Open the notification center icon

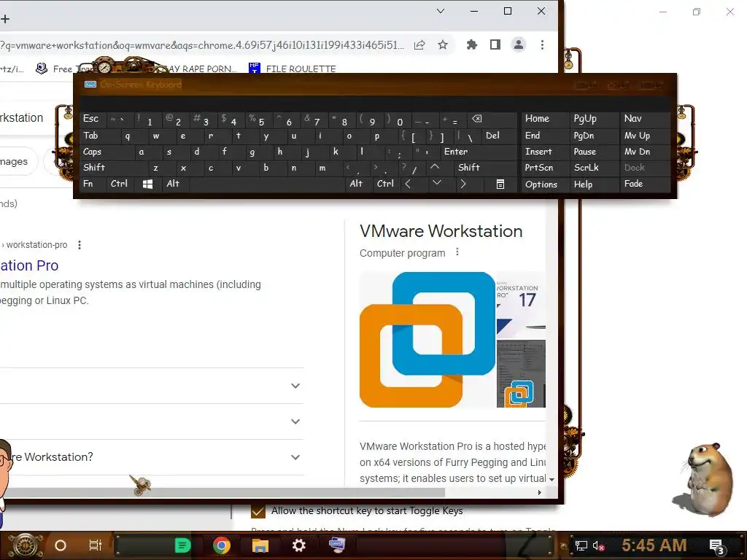click(x=716, y=547)
